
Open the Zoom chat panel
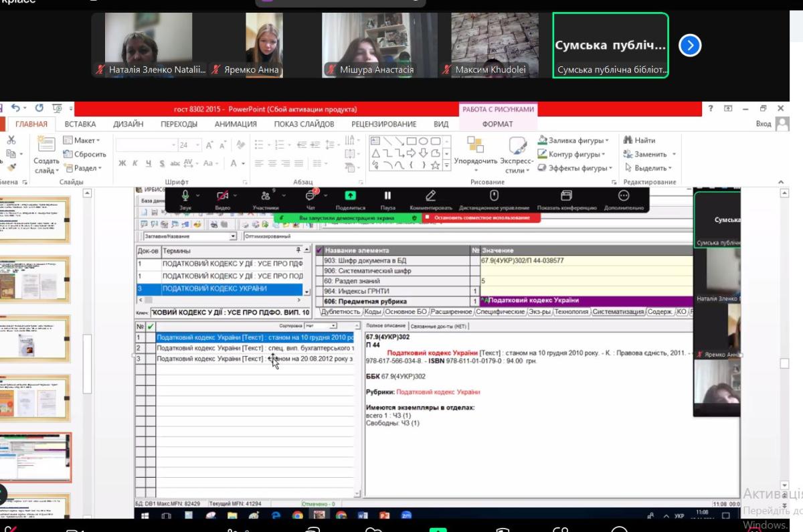(x=310, y=195)
